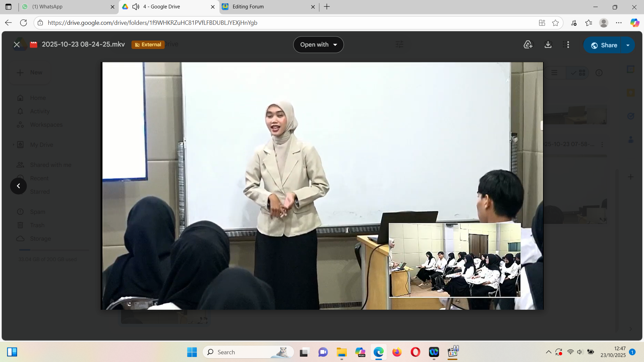Screen dimensions: 644x362
Task: Add this page to favorites star icon
Action: click(555, 23)
